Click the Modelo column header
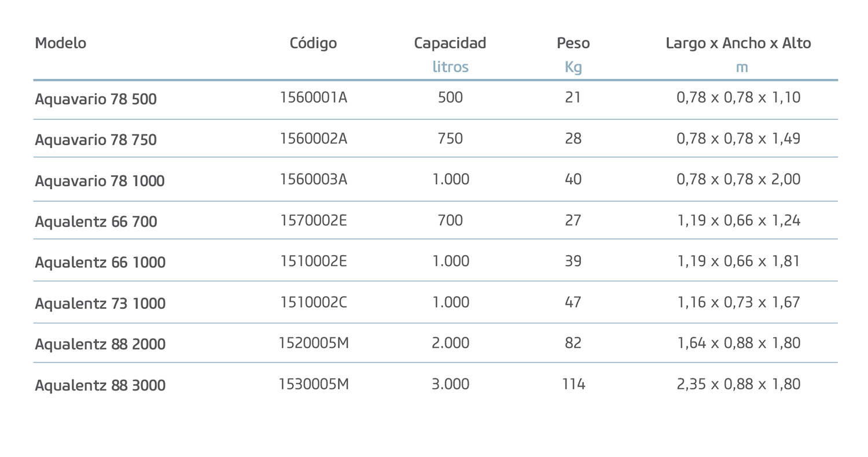Screen dimensions: 868x457 [60, 43]
